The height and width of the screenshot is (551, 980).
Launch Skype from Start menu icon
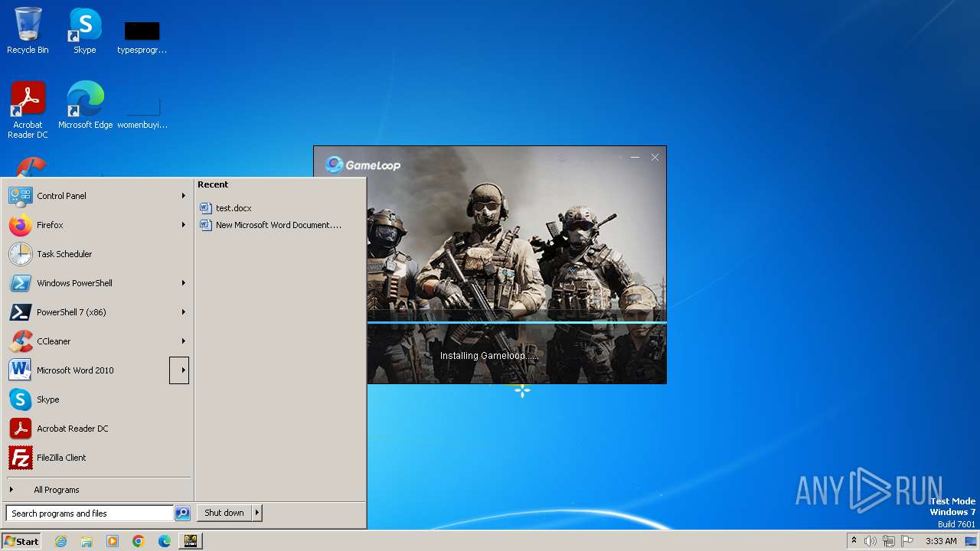click(21, 399)
